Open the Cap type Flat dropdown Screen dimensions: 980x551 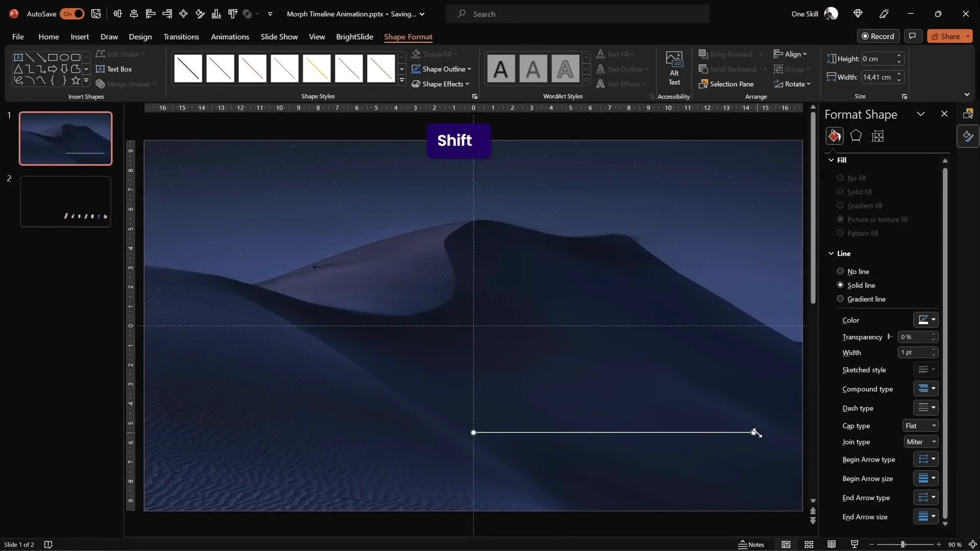pyautogui.click(x=920, y=425)
